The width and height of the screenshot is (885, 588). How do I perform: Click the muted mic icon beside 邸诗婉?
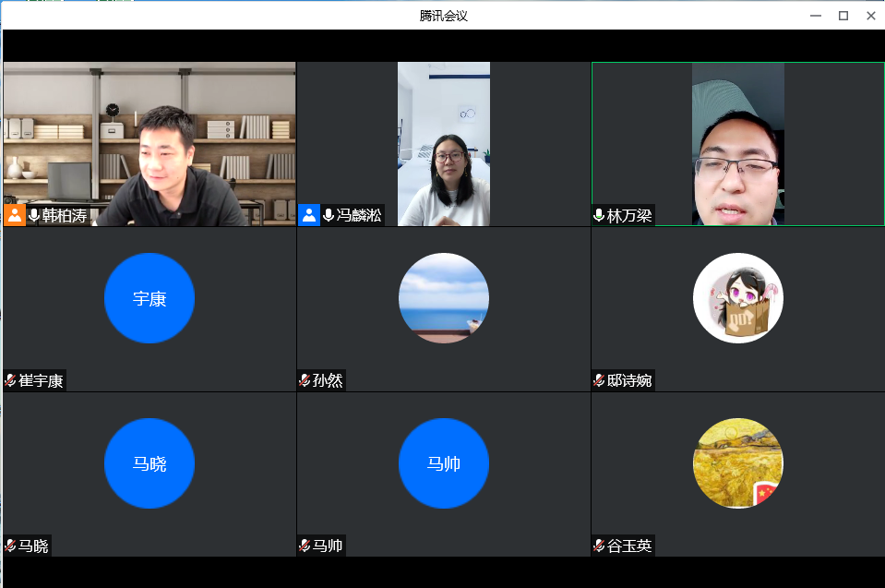pos(599,380)
